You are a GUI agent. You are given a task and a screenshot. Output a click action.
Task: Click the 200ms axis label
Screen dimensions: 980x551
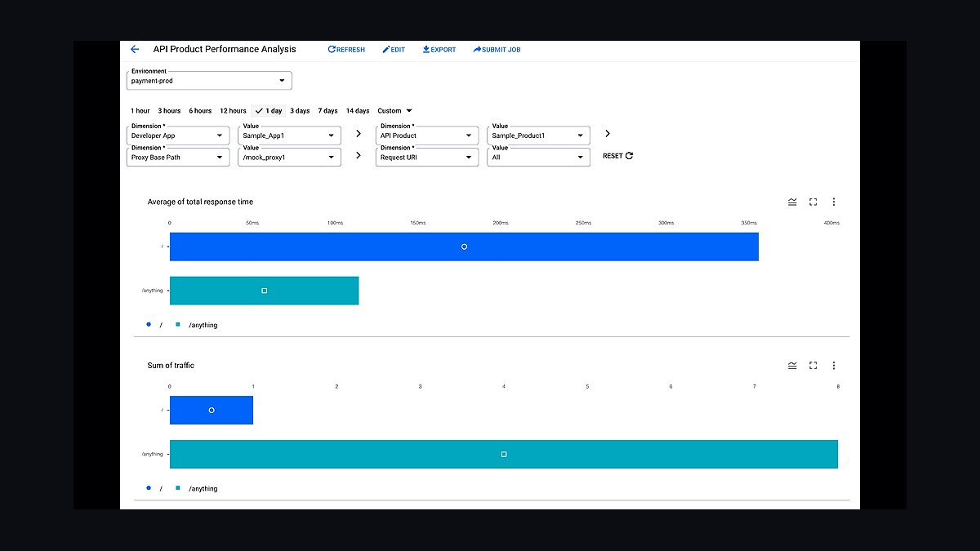click(501, 223)
